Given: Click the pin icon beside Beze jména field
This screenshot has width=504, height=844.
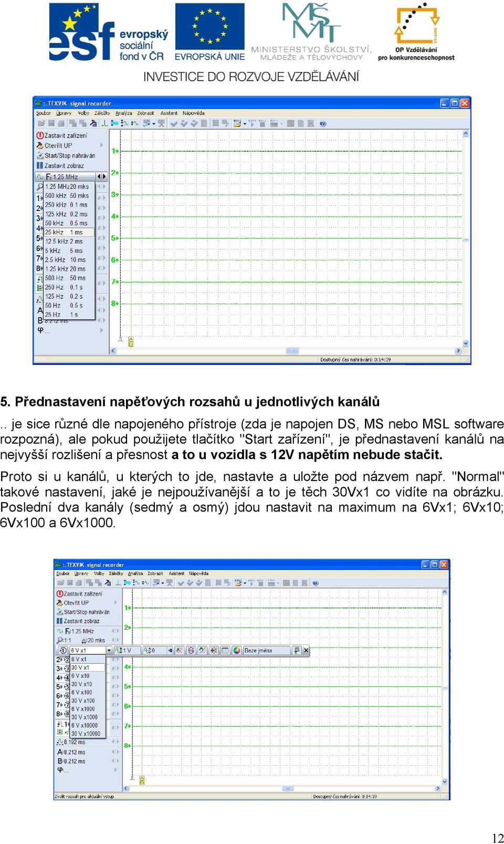Looking at the screenshot, I should point(297,650).
